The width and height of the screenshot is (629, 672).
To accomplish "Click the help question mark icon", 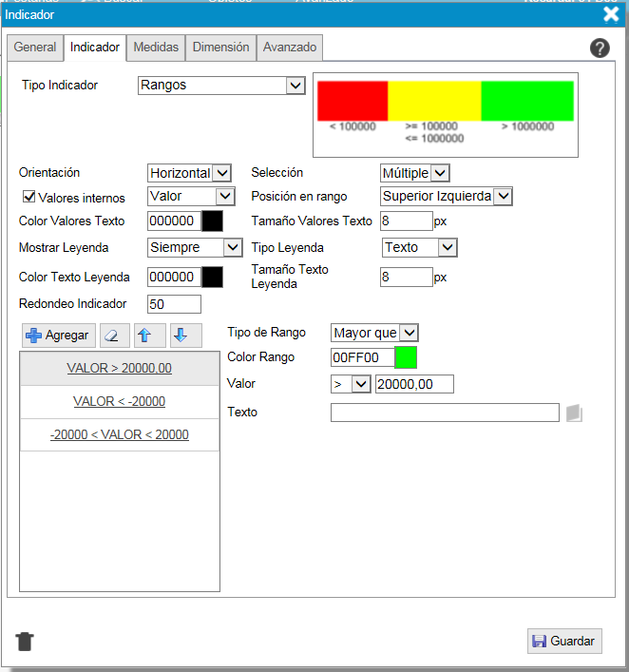I will [600, 48].
